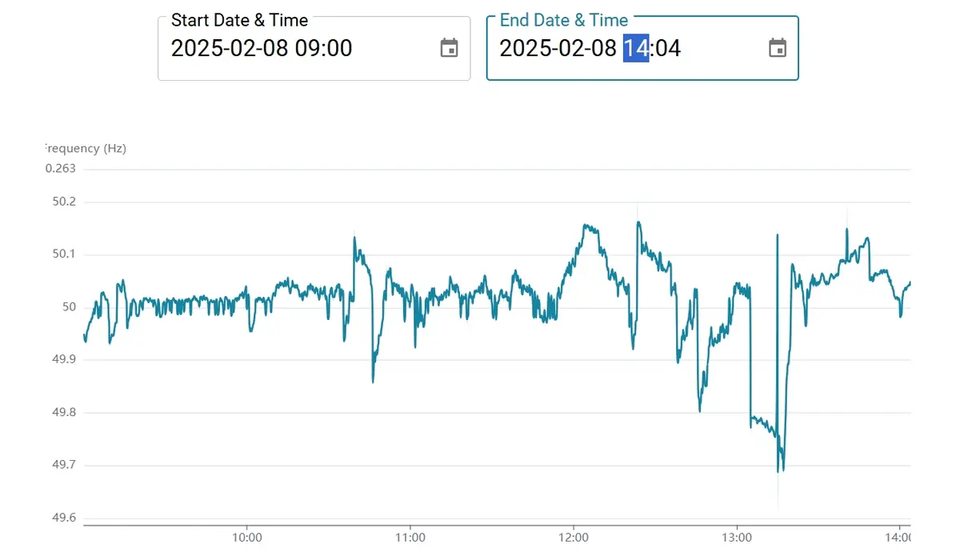
Task: Open the Start Date & Time calendar picker icon
Action: pyautogui.click(x=450, y=48)
